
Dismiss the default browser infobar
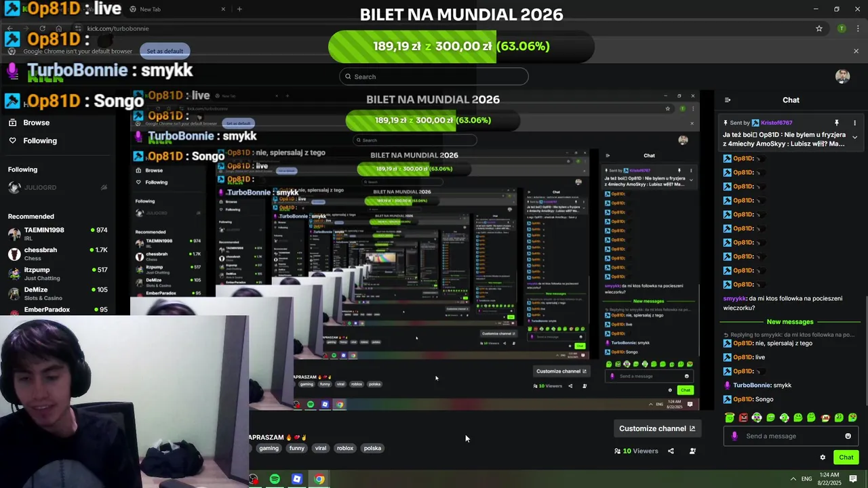coord(856,51)
